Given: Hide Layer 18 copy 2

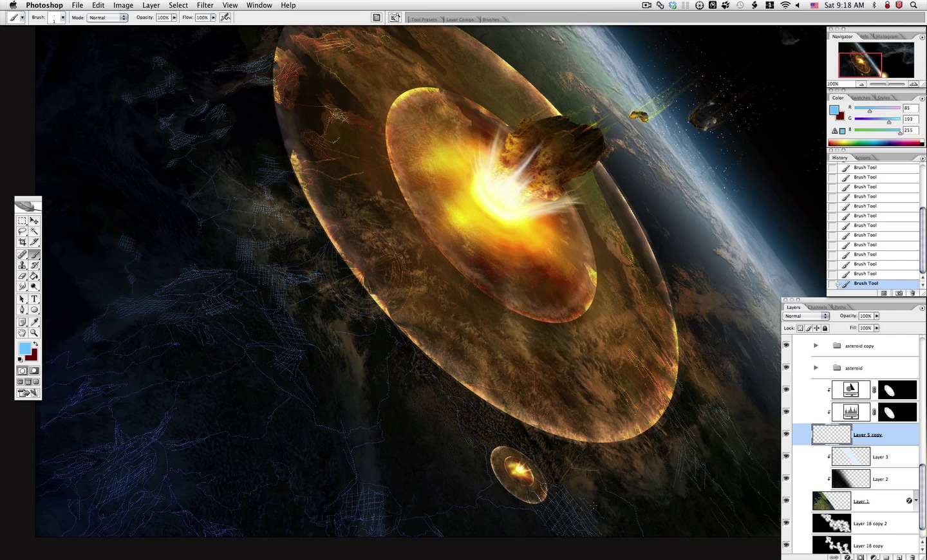Looking at the screenshot, I should point(786,523).
